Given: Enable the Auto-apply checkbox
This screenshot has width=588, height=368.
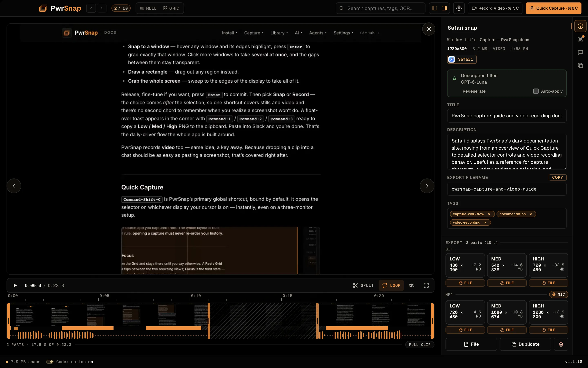Looking at the screenshot, I should click(536, 91).
